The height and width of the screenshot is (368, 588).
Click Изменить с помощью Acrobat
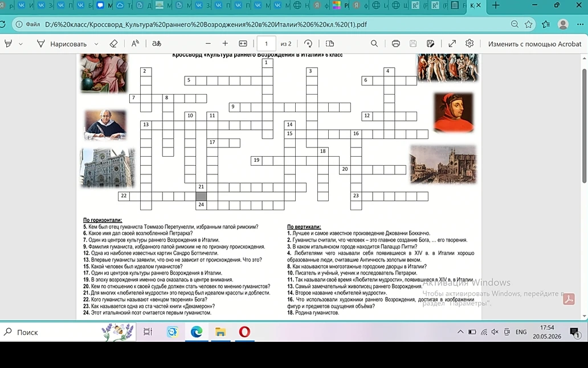pyautogui.click(x=534, y=44)
